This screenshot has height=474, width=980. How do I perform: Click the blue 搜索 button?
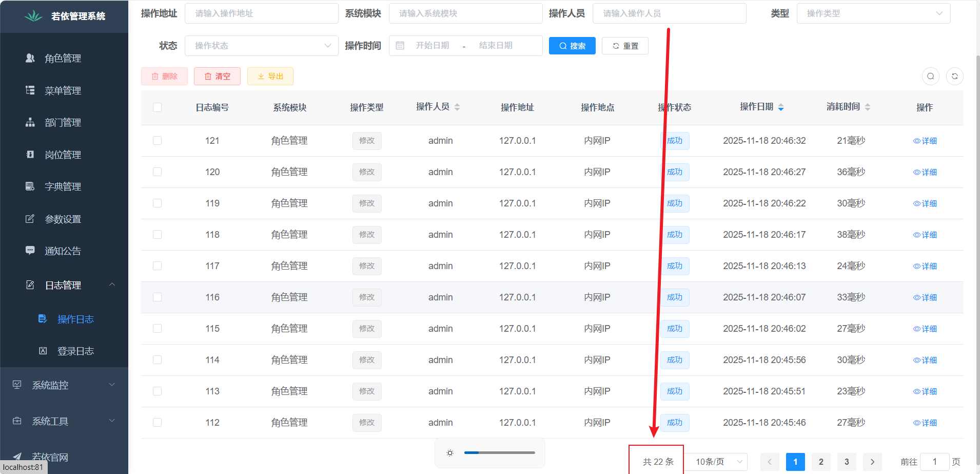coord(572,46)
